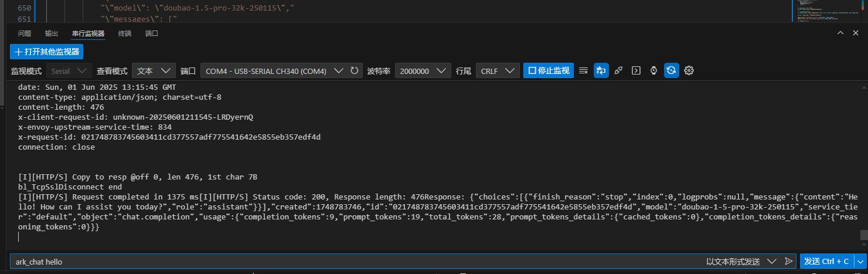Clear the serial monitor output icon
The image size is (868, 274).
pos(583,70)
